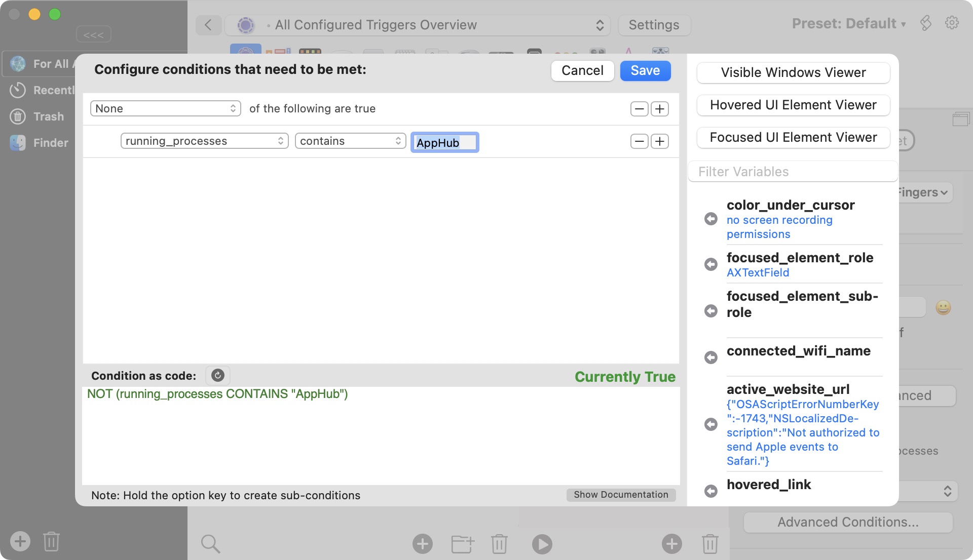
Task: Insert active_website_url variable via arrow icon
Action: [x=711, y=424]
